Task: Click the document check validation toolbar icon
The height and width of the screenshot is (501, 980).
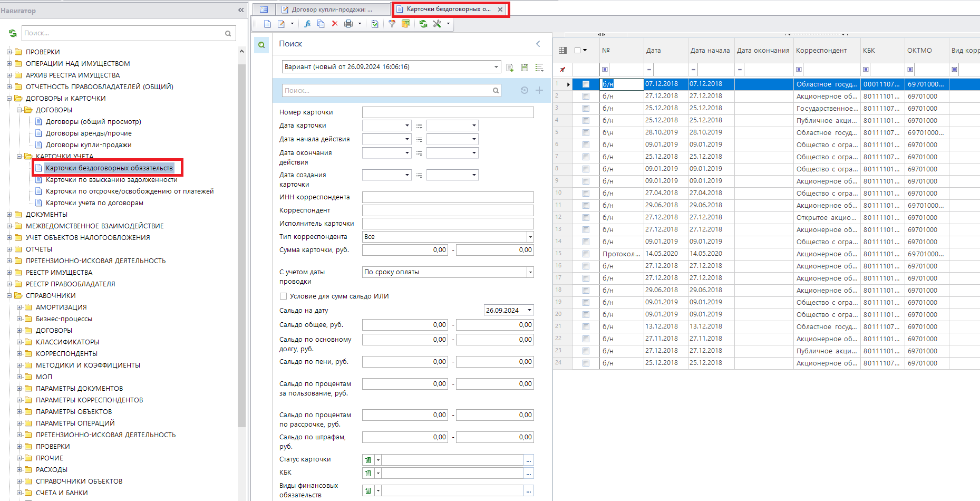Action: click(375, 24)
